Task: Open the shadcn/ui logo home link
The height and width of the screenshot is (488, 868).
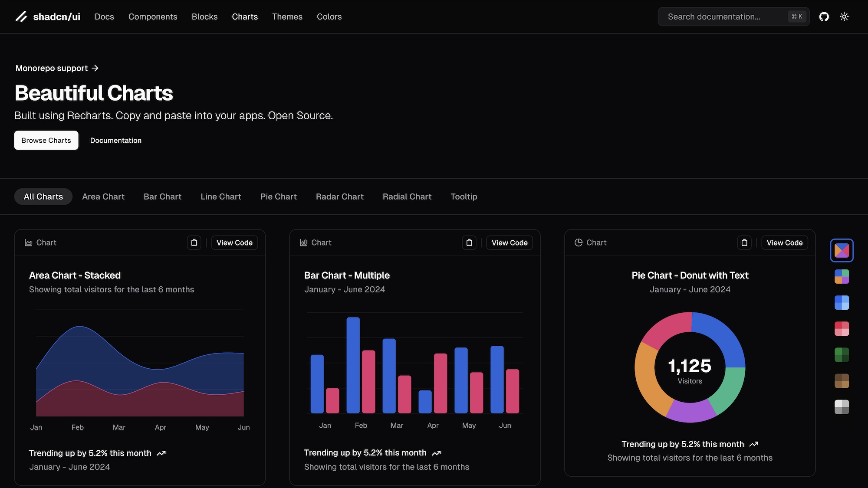Action: point(48,16)
